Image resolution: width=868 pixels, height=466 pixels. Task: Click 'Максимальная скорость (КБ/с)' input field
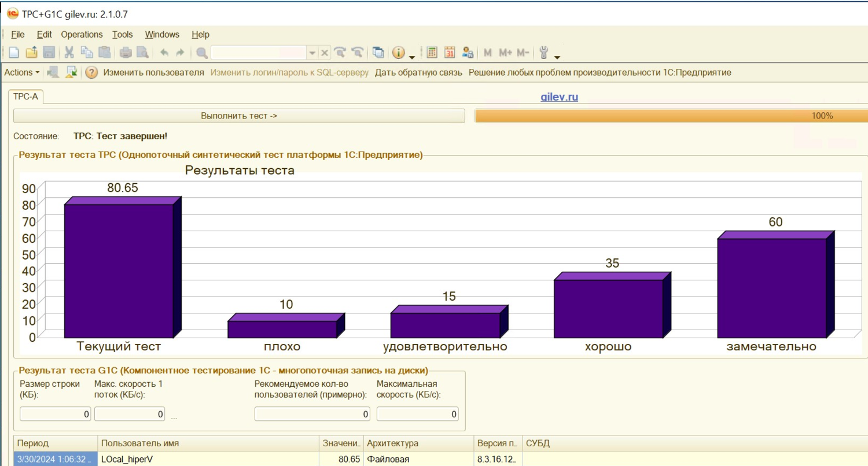(418, 414)
